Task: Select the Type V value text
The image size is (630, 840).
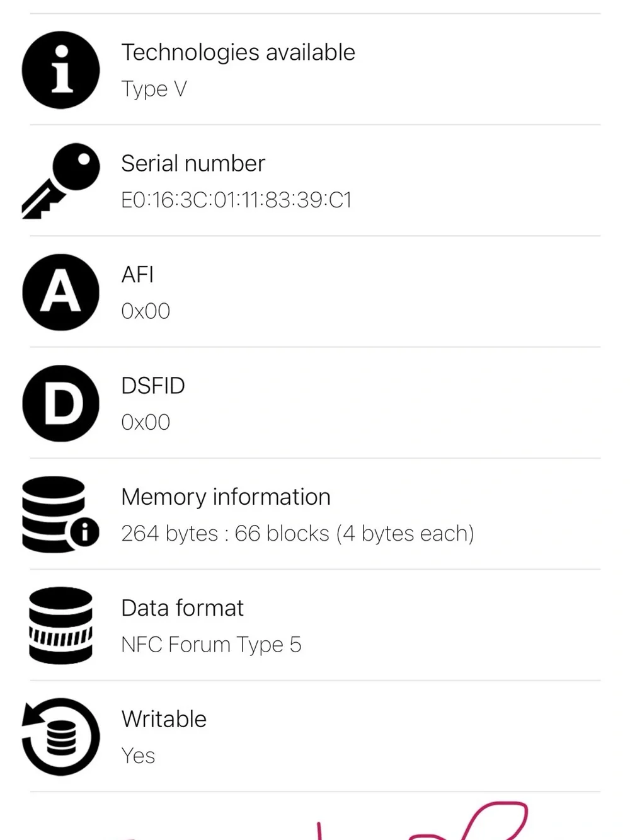Action: tap(154, 89)
